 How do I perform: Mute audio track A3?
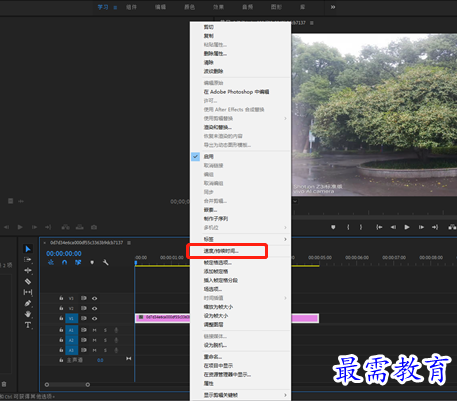(x=95, y=350)
